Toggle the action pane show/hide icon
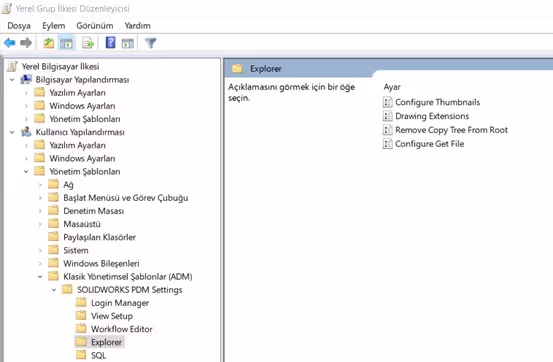Screen dimensions: 553x362 click(x=128, y=43)
